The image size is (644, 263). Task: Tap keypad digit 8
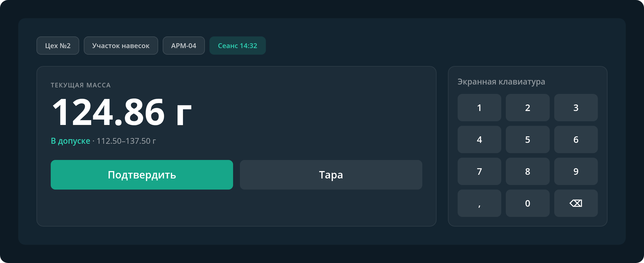(528, 171)
